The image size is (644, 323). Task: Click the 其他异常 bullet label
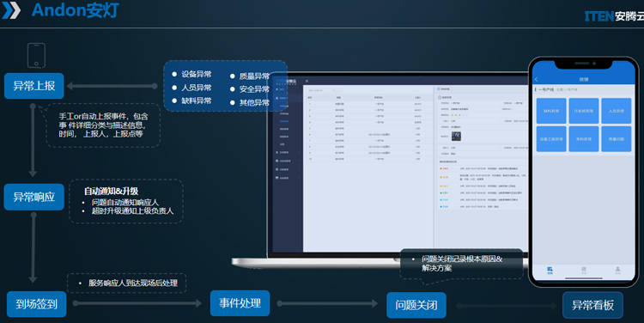(x=254, y=103)
